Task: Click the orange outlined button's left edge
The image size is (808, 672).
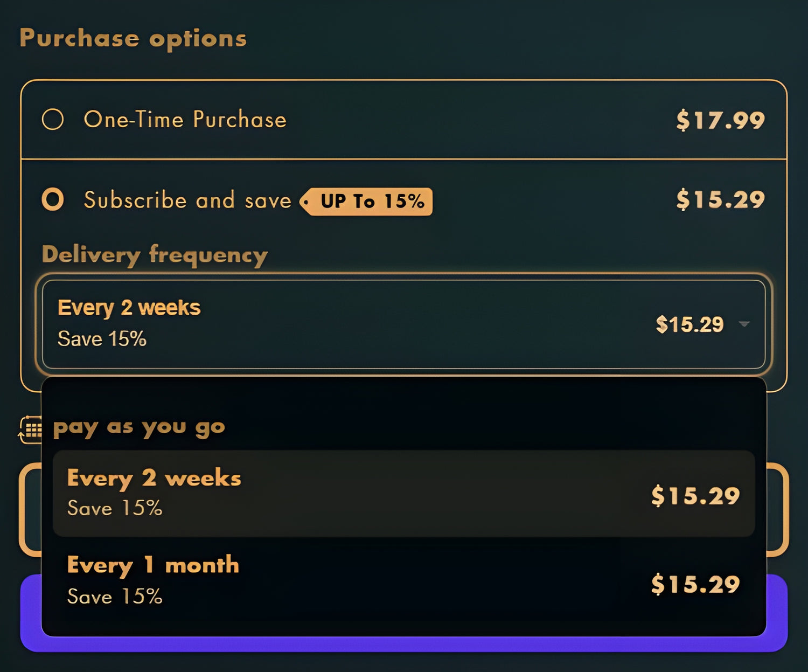Action: (30, 509)
